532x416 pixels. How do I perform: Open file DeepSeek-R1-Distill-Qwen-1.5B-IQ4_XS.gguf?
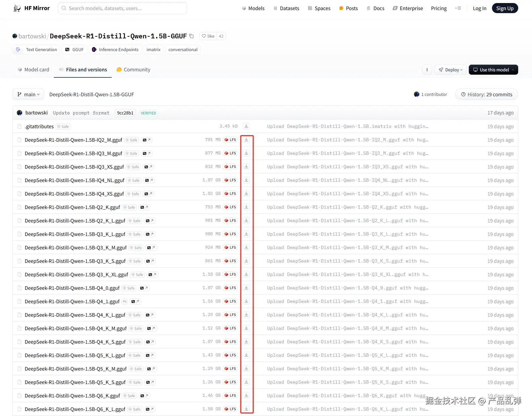point(74,194)
